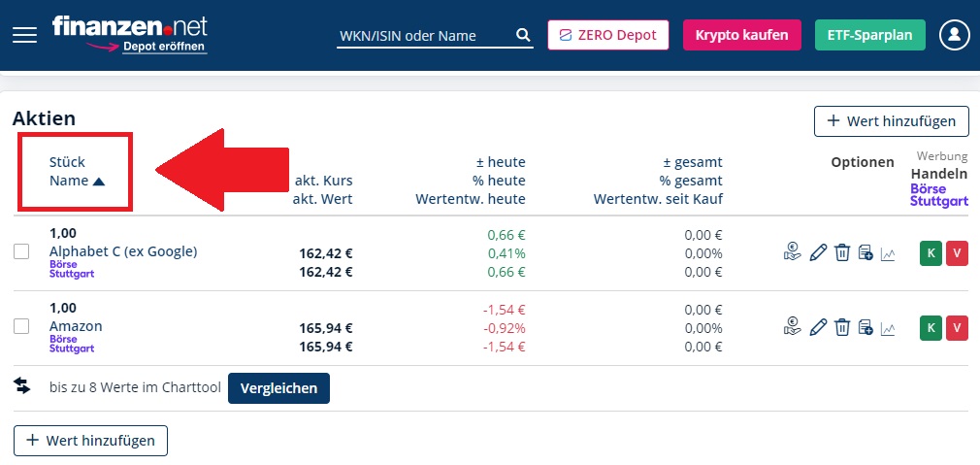This screenshot has width=980, height=465.
Task: Click Börse Stuttgart logo in Handeln column
Action: (939, 195)
